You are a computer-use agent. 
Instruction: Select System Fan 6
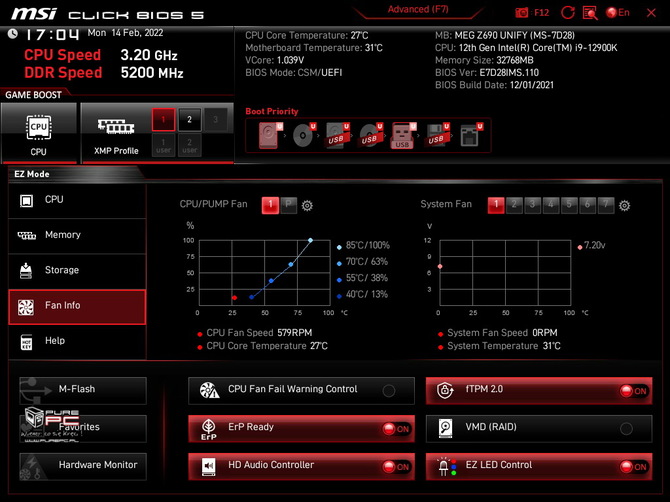point(588,205)
